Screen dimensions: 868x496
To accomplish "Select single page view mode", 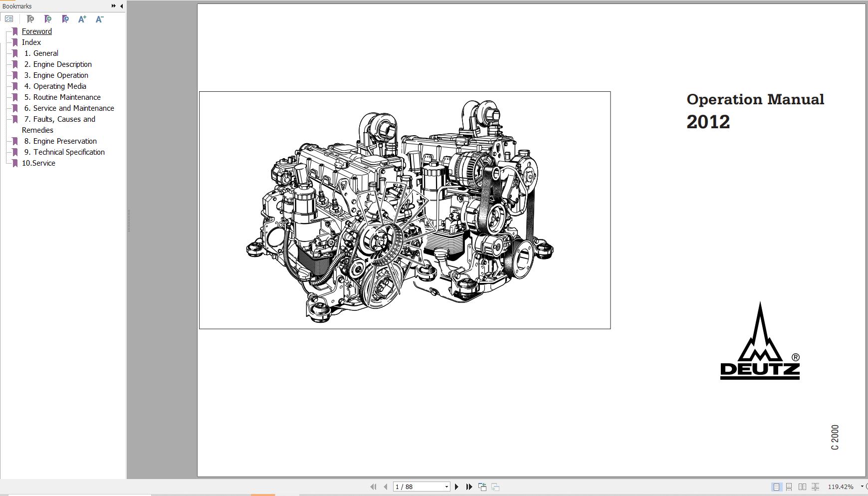I will (x=777, y=487).
